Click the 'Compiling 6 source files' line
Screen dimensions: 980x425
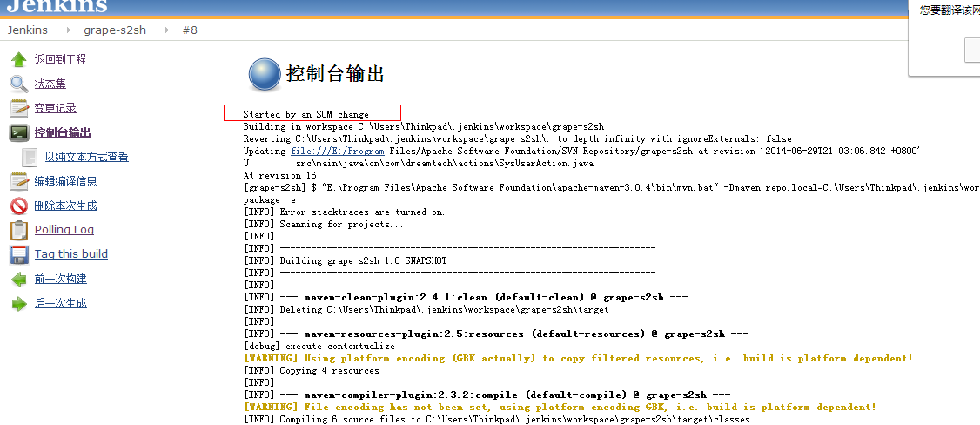[496, 420]
